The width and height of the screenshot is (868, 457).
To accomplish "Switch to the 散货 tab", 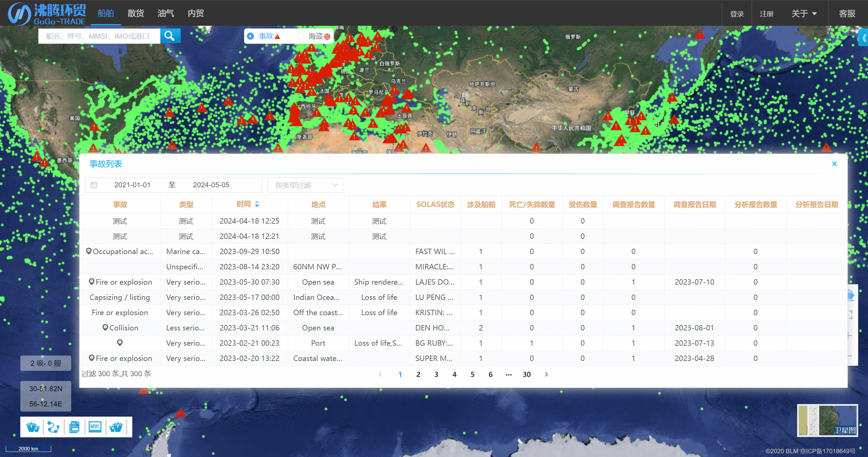I will 136,13.
